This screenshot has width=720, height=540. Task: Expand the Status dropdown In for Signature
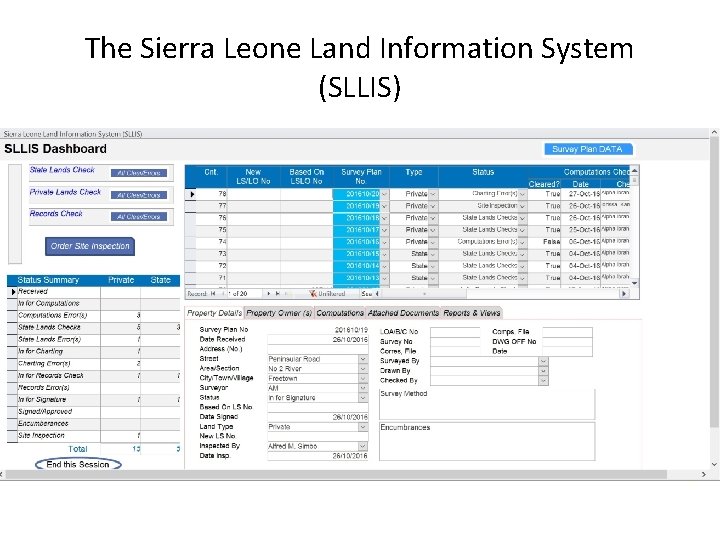click(363, 398)
